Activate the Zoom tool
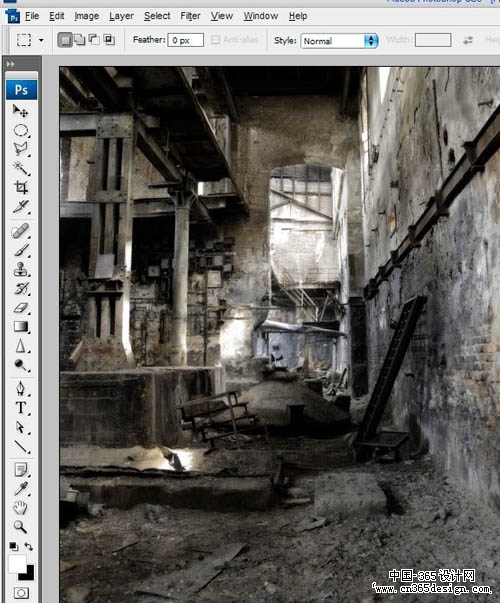 20,526
